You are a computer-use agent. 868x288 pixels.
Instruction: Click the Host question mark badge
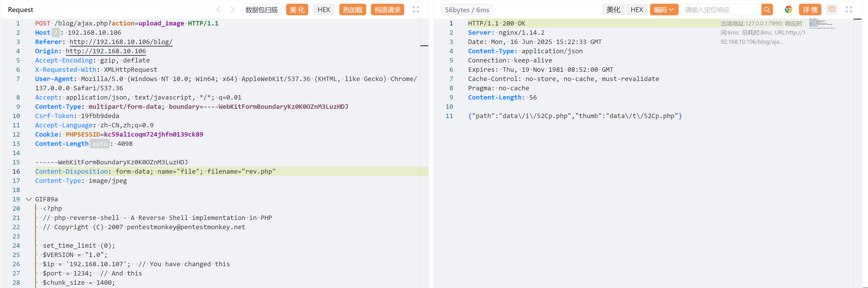click(56, 33)
